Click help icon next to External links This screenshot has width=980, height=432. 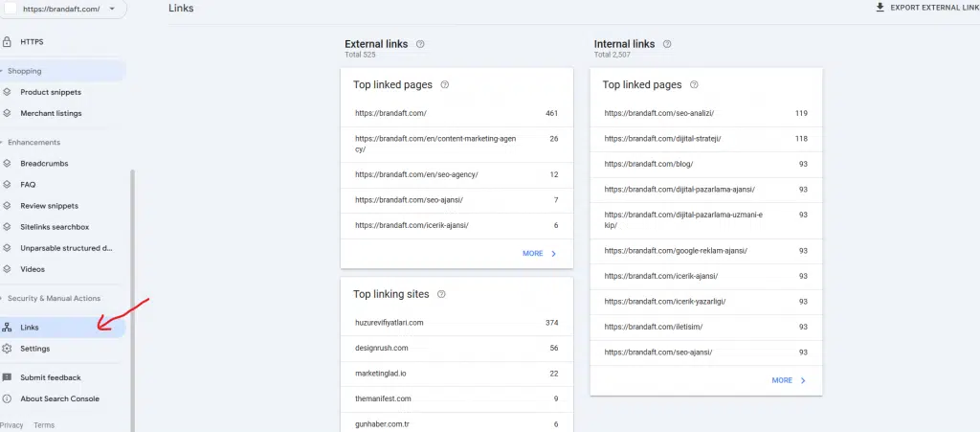pyautogui.click(x=420, y=44)
